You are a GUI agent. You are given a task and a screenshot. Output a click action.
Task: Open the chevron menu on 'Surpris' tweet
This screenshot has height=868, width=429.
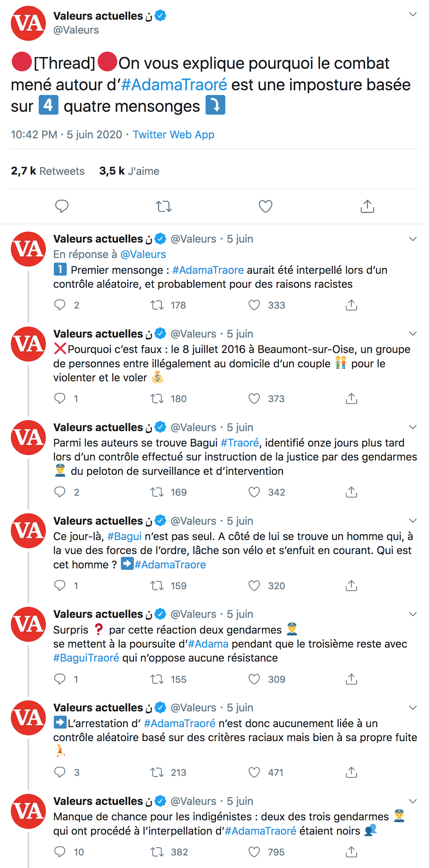point(413,614)
